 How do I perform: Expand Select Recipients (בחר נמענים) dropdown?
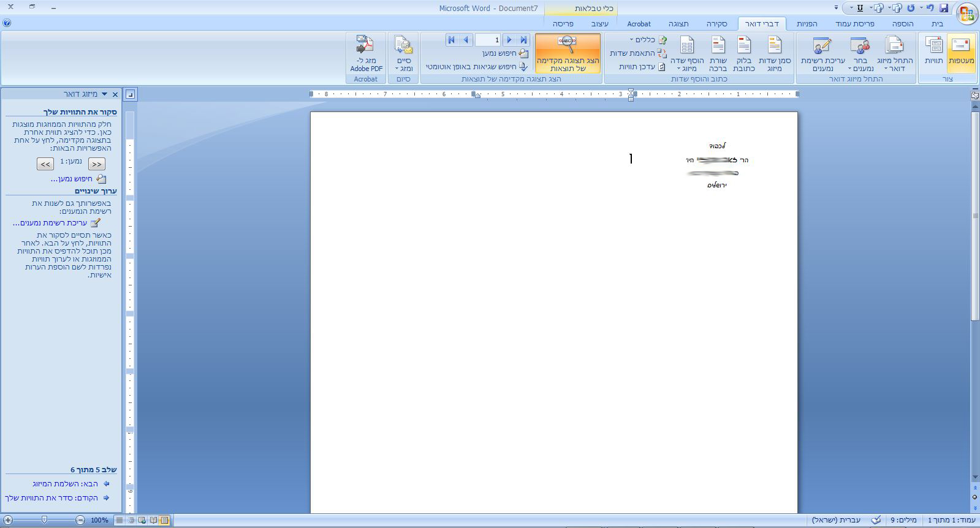[860, 54]
